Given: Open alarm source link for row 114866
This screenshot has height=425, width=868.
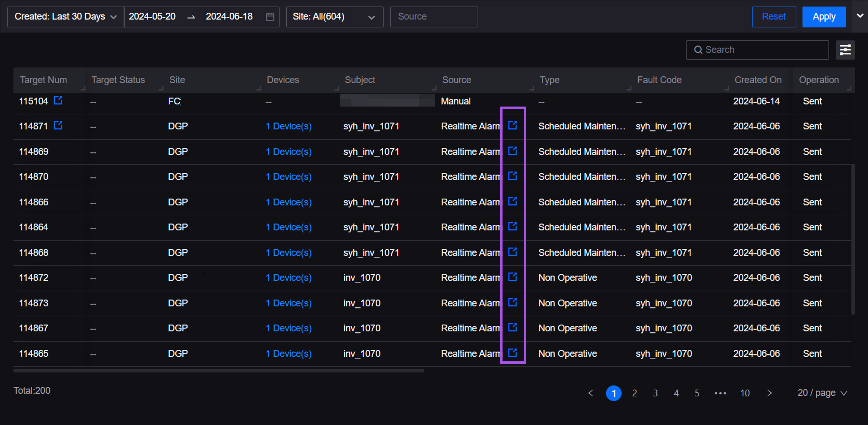Looking at the screenshot, I should pyautogui.click(x=512, y=201).
